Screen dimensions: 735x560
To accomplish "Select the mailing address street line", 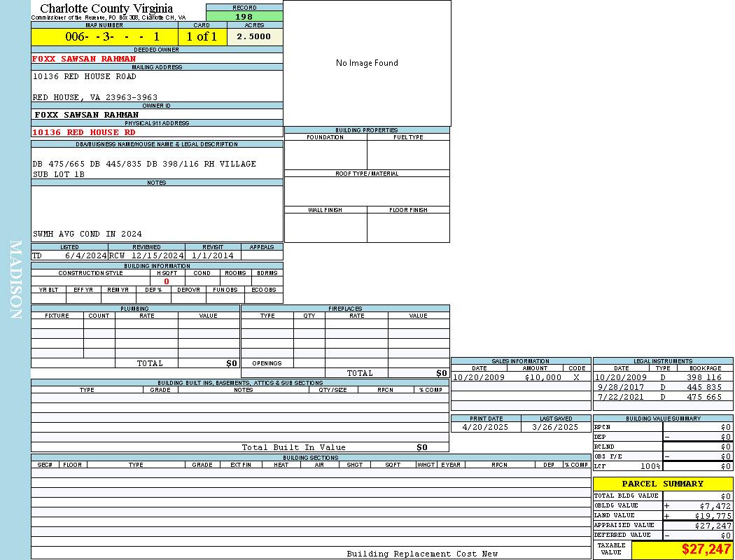I will click(x=85, y=76).
